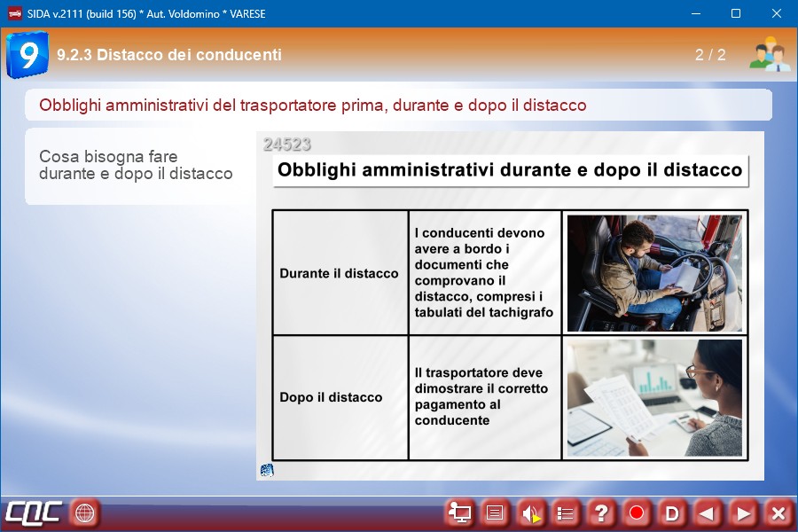
Task: Close lesson with red X toolbar button
Action: pyautogui.click(x=778, y=512)
